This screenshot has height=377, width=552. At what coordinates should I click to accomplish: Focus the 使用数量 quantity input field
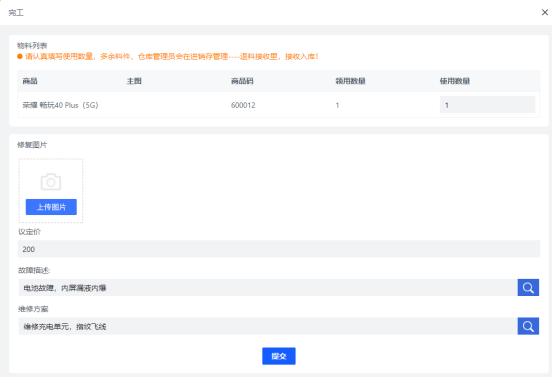click(x=487, y=105)
